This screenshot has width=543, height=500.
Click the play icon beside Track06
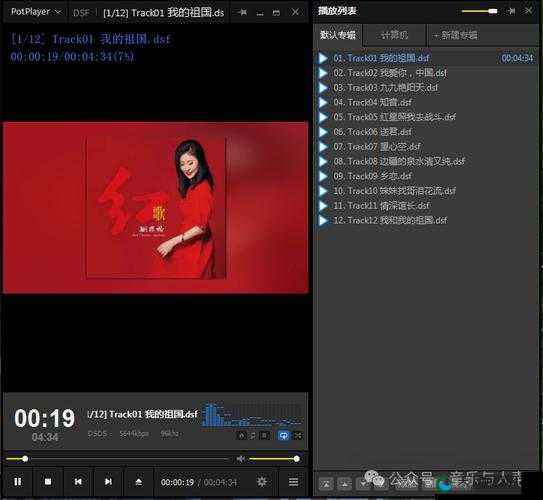point(323,132)
